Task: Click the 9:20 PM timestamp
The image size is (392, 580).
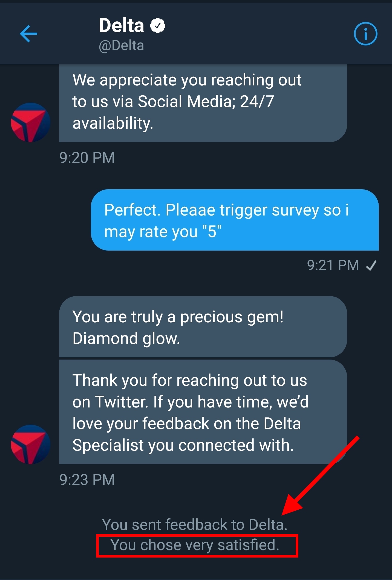Action: point(87,158)
